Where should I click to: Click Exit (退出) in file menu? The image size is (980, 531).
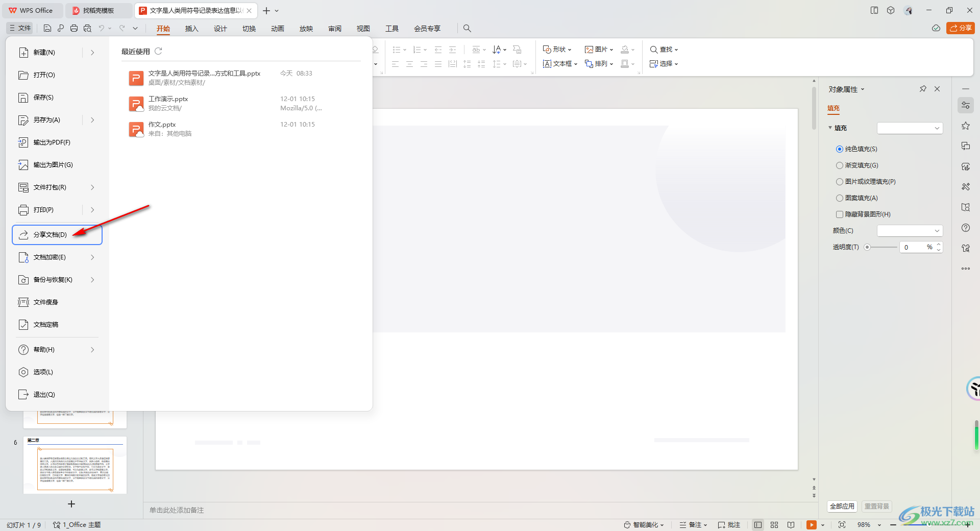[x=57, y=395]
